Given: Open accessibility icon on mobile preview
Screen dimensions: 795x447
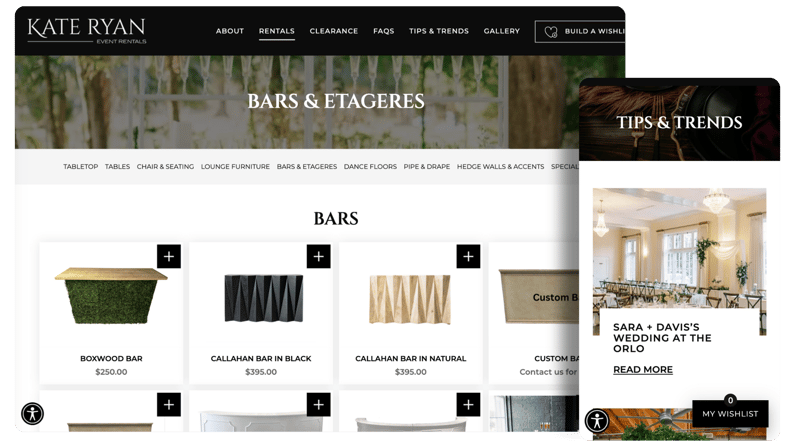Looking at the screenshot, I should pyautogui.click(x=597, y=420).
